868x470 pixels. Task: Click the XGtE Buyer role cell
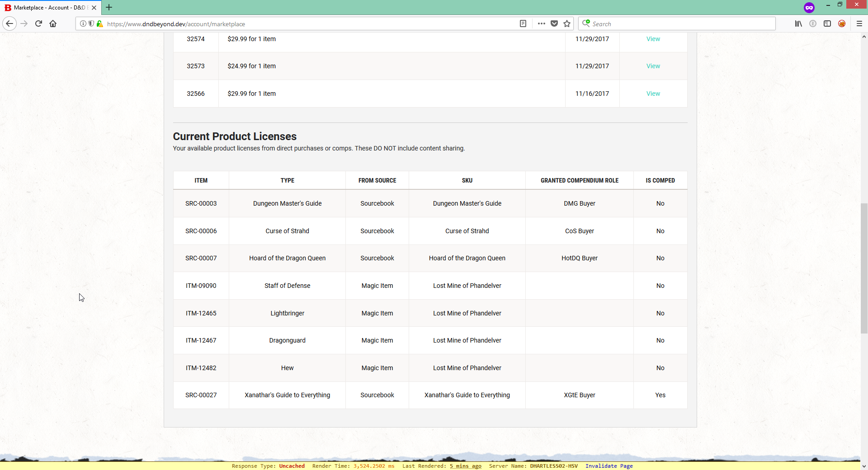point(579,395)
